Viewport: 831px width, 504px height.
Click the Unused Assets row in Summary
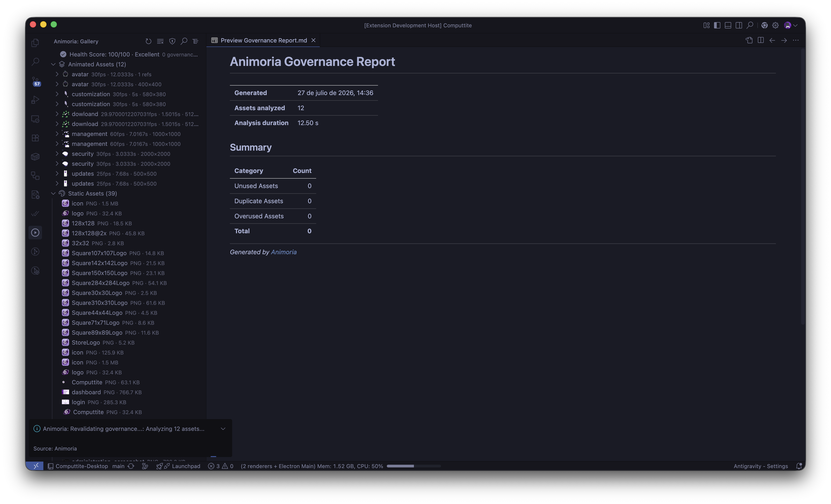273,186
